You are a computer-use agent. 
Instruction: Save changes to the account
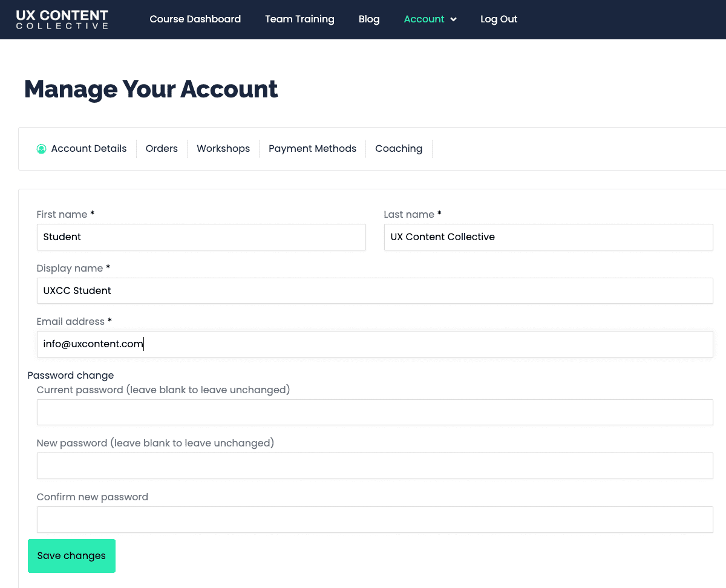[x=71, y=556]
